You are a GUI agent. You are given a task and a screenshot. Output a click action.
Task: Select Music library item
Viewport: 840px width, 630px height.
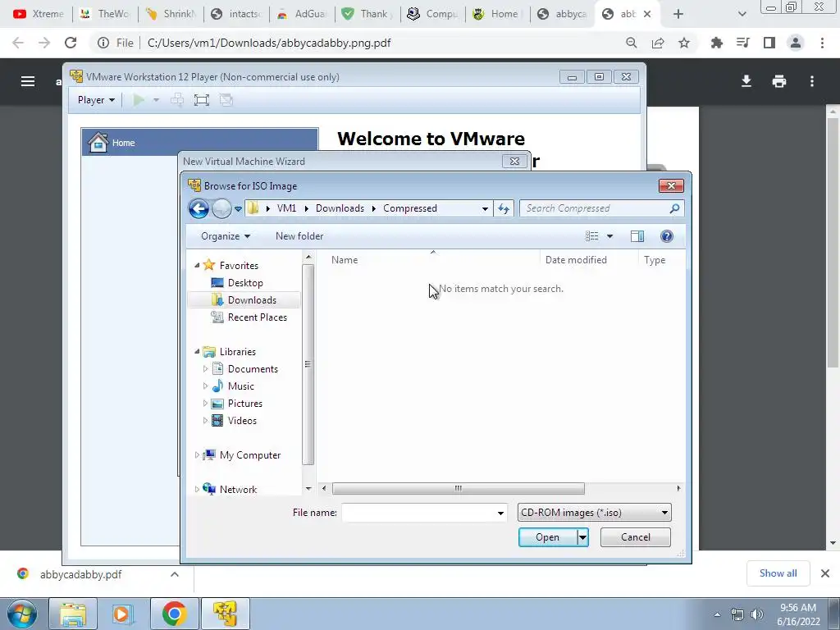point(240,386)
